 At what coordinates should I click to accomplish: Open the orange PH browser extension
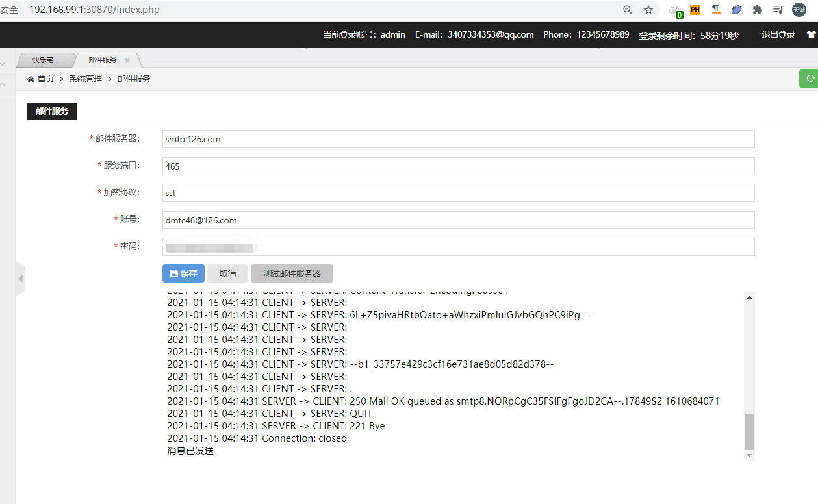(695, 10)
